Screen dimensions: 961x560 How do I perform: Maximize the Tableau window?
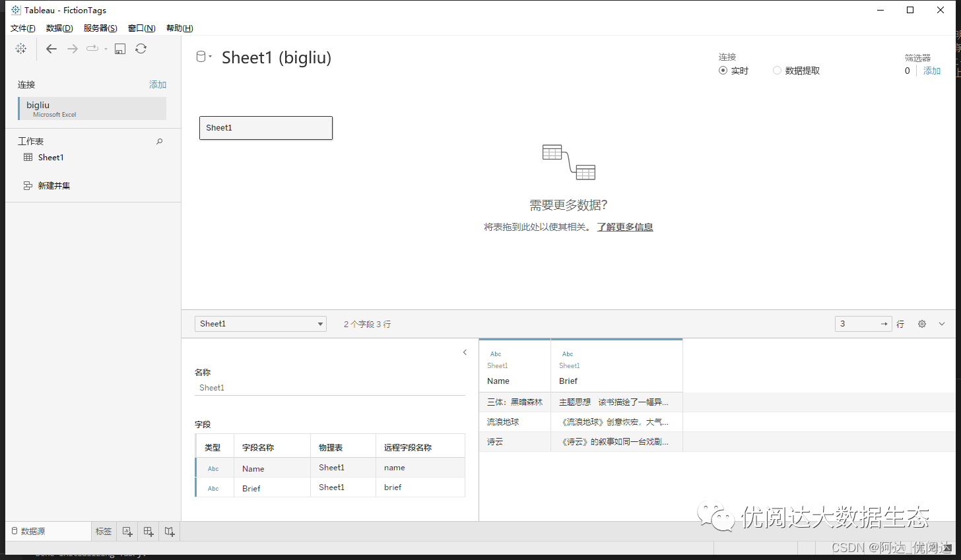[x=910, y=10]
